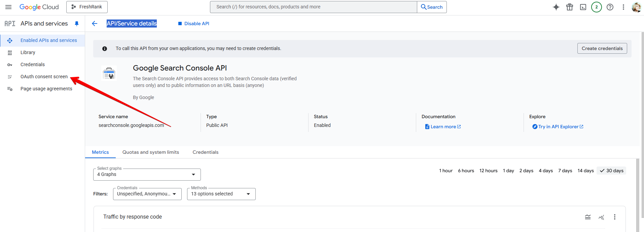This screenshot has height=232, width=644.
Task: Open the main navigation hamburger menu
Action: (8, 7)
